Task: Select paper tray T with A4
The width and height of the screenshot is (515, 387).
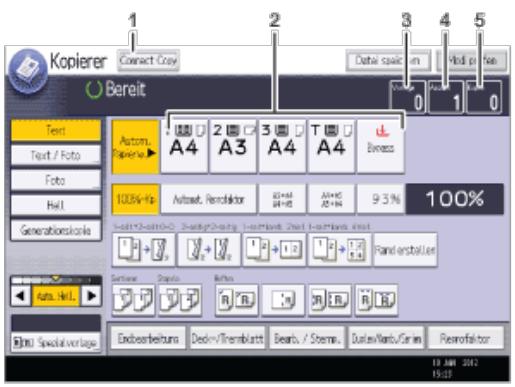Action: point(331,147)
